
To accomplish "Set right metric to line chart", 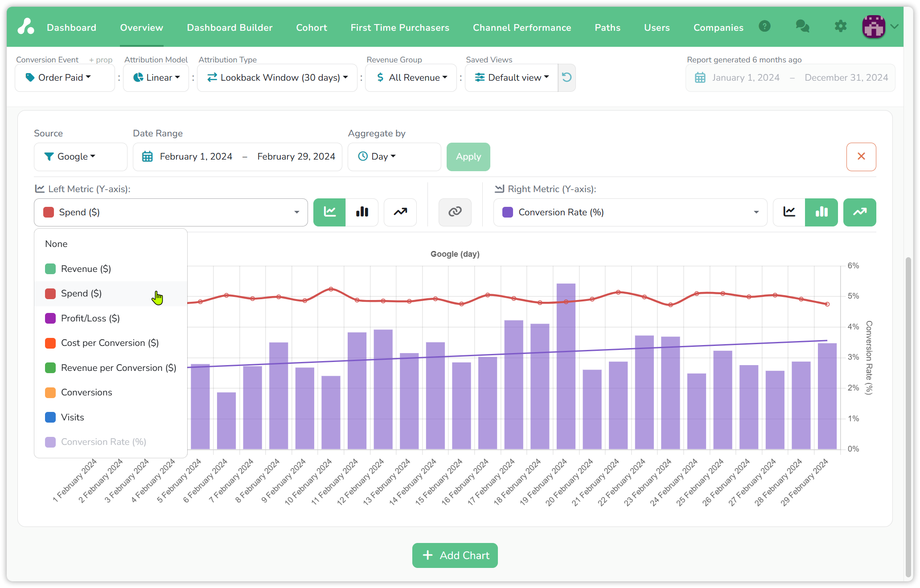I will 789,212.
